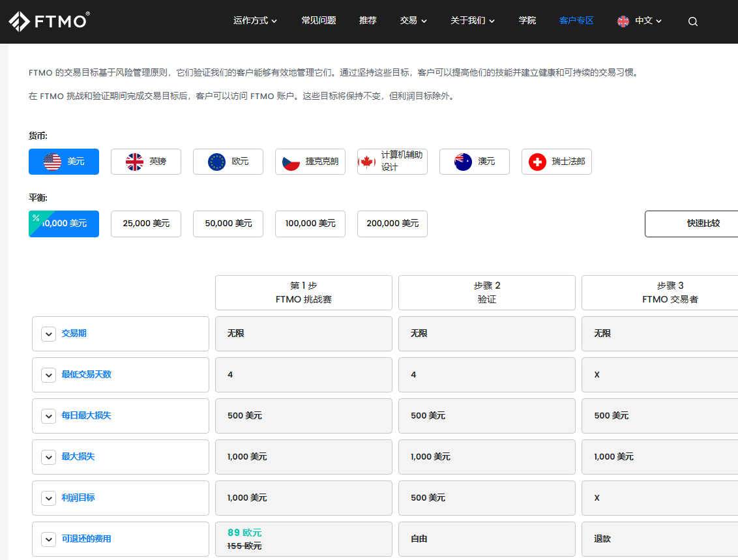Open the search magnifier icon

[x=692, y=21]
